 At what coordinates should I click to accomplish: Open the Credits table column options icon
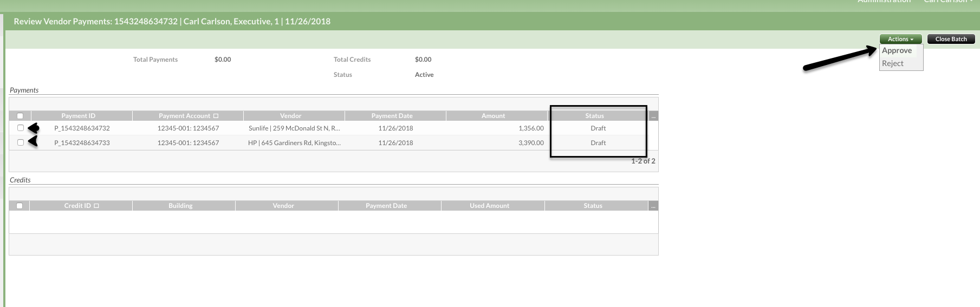[x=653, y=206]
